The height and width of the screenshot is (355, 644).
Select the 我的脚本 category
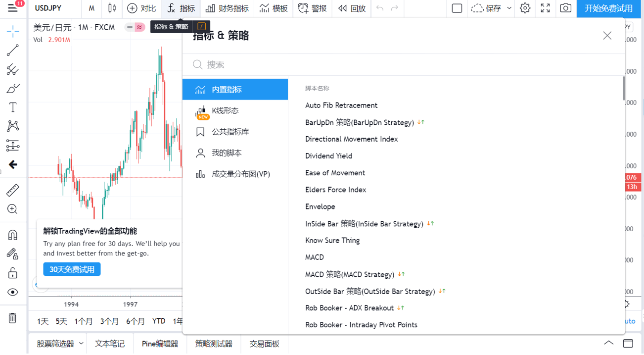235,153
